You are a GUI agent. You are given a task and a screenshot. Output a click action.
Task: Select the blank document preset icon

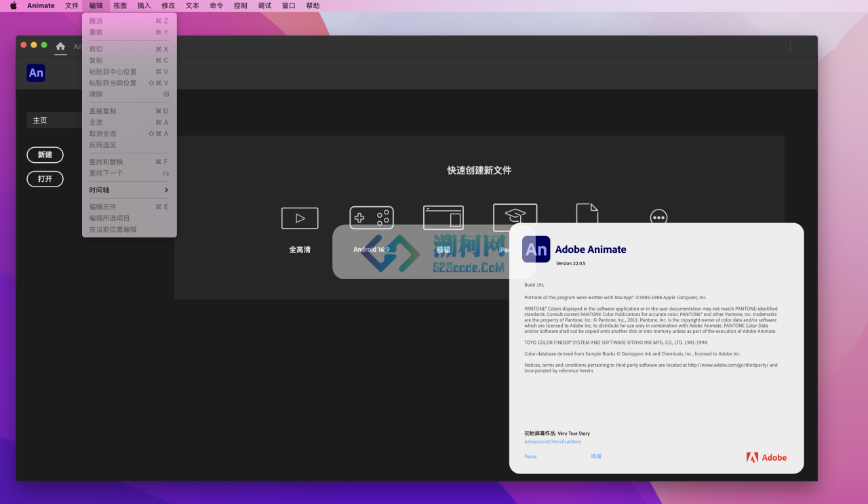[x=587, y=213]
